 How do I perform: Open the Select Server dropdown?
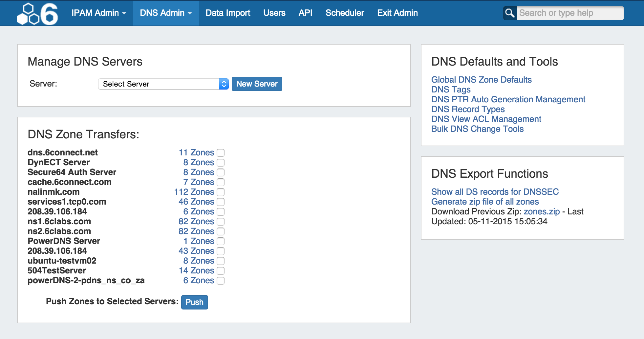(163, 84)
